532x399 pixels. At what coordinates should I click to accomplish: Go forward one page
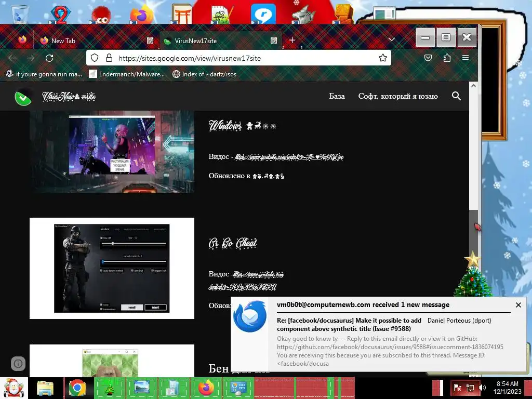(x=31, y=58)
